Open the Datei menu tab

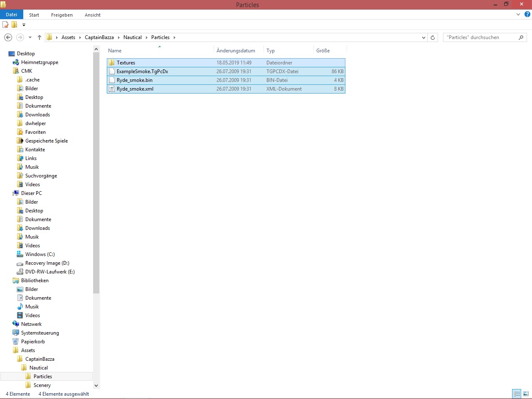pos(12,15)
